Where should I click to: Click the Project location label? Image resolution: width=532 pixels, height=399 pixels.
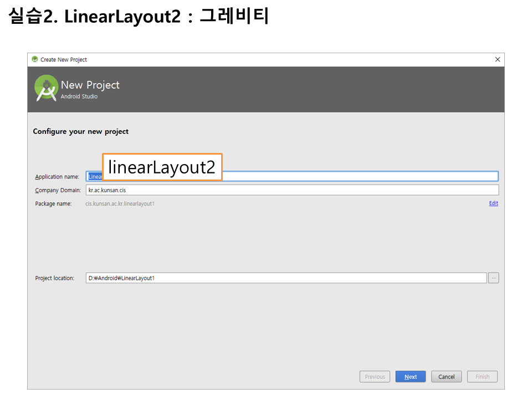coord(54,278)
